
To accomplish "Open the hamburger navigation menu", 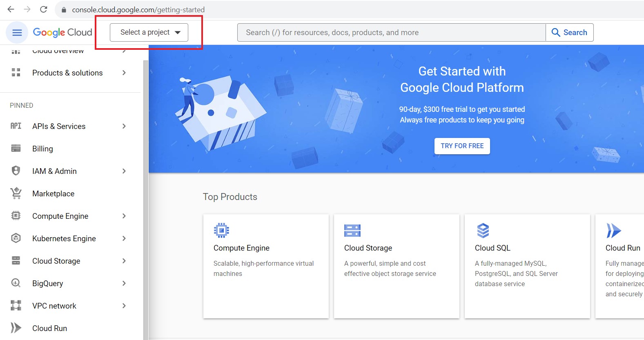I will (17, 33).
